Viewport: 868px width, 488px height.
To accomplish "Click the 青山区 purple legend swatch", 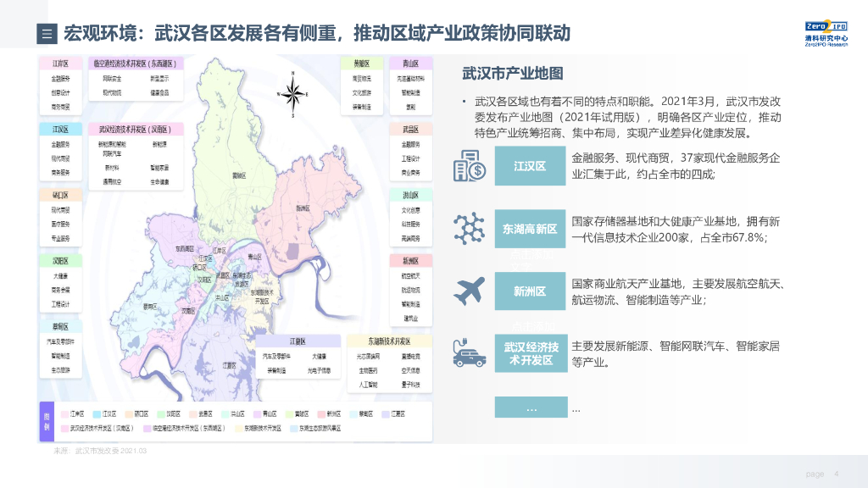I will point(258,413).
